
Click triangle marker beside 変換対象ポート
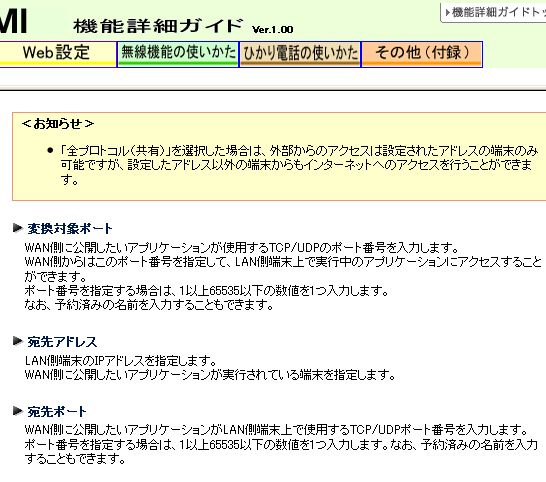[18, 228]
